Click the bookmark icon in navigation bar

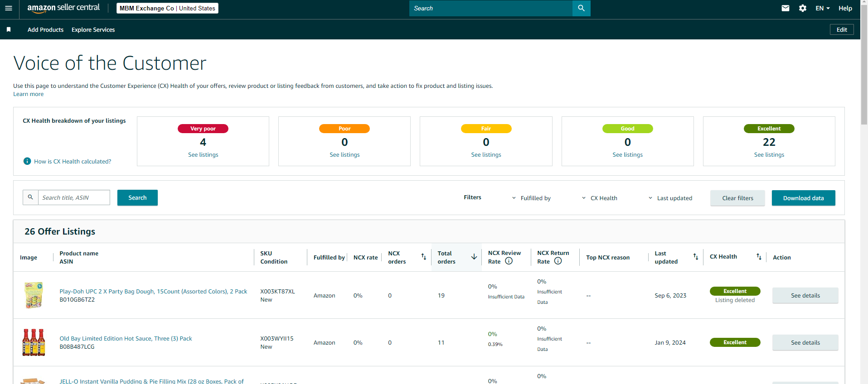point(9,29)
